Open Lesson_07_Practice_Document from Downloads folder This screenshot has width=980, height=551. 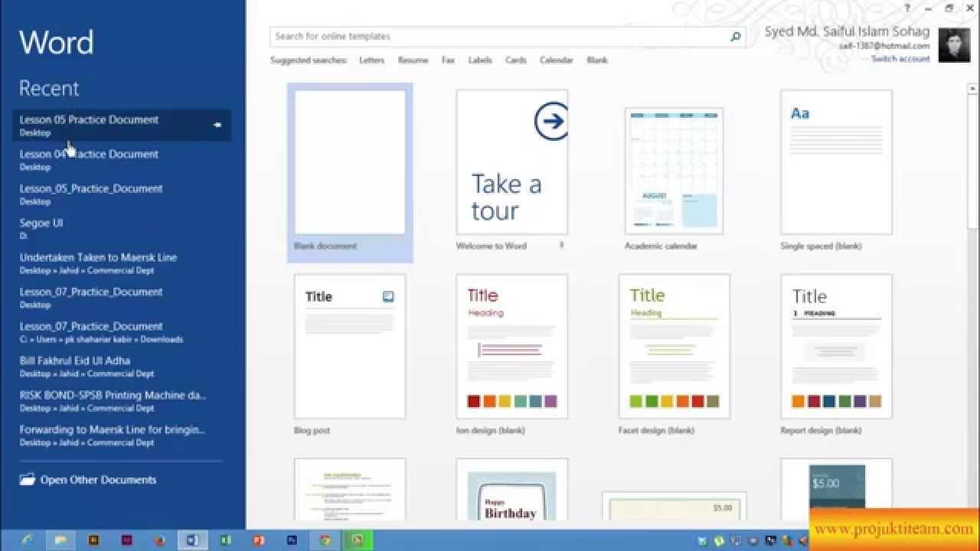coord(121,331)
